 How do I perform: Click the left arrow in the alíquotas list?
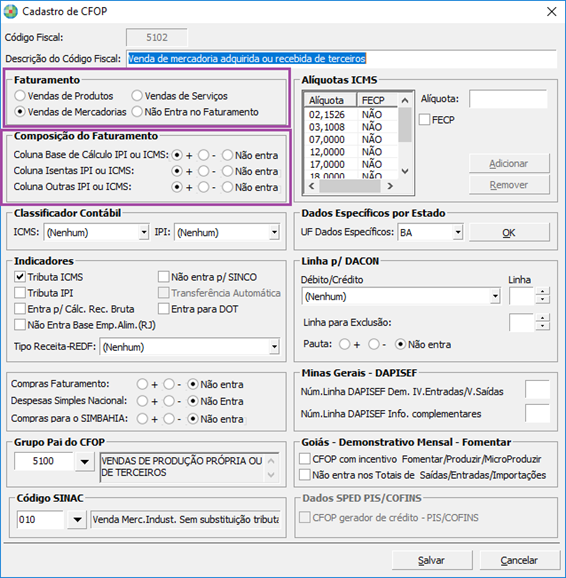coord(312,186)
